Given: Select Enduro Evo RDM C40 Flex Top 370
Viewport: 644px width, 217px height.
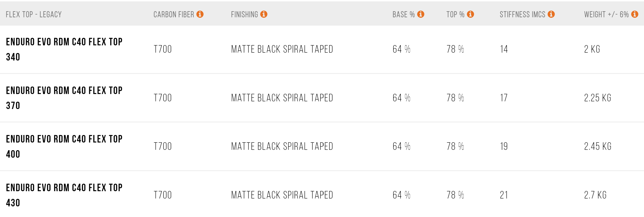Looking at the screenshot, I should 64,98.
